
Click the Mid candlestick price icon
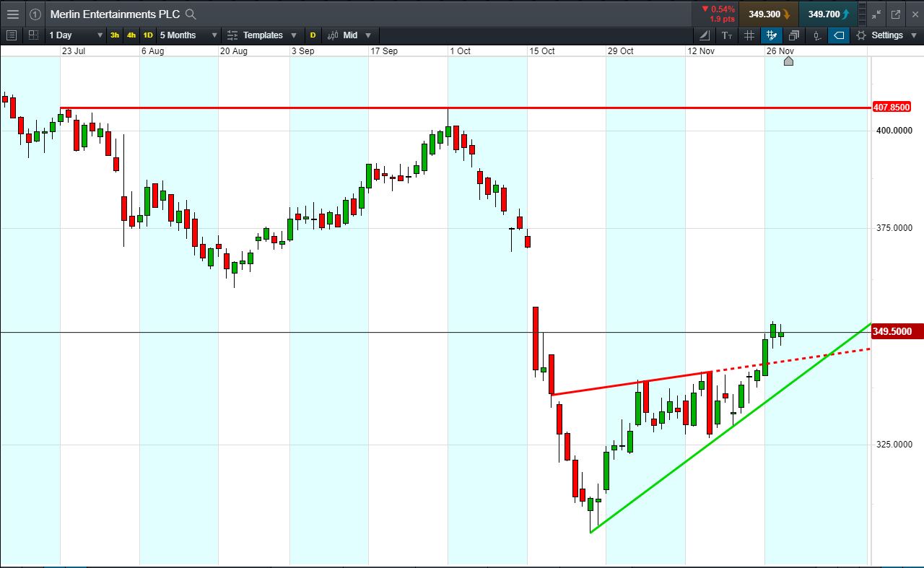click(333, 35)
